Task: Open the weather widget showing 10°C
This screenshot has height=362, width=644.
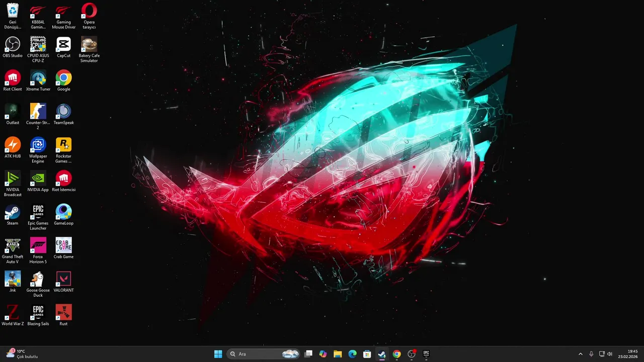Action: coord(22,354)
